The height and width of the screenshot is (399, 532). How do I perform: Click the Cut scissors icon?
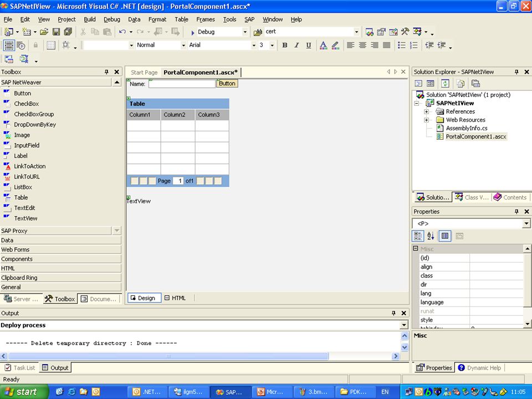coord(83,32)
